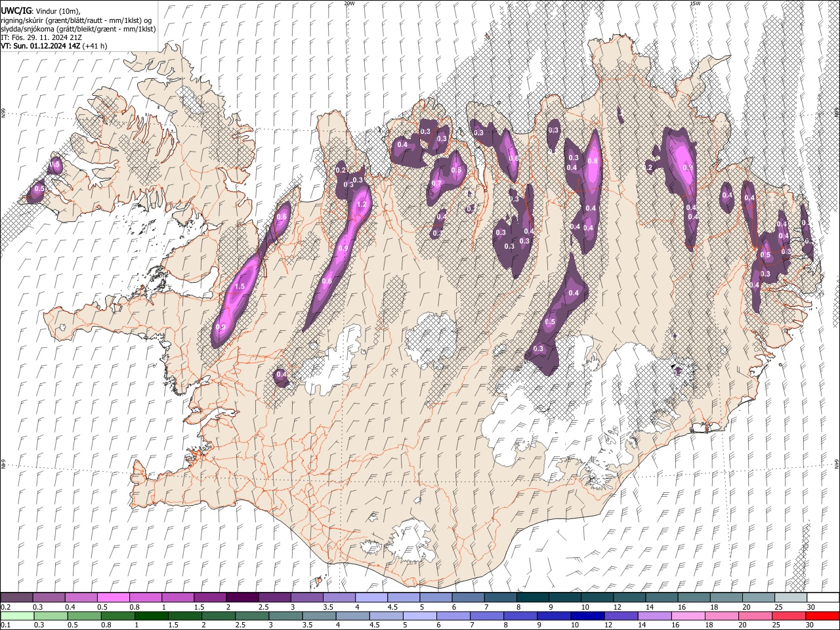This screenshot has height=630, width=840.
Task: Click the 10–12 swatch in the upper scale
Action: [x=597, y=598]
